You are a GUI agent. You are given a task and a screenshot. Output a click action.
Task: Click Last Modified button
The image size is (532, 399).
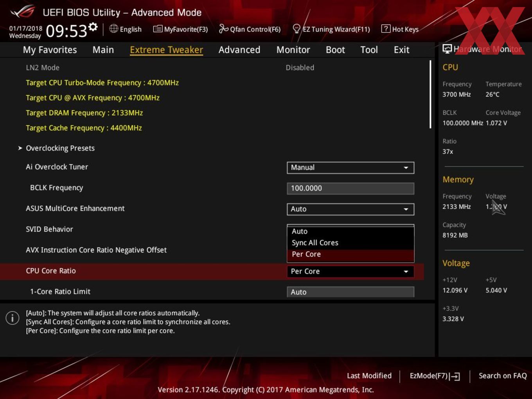[x=369, y=376]
